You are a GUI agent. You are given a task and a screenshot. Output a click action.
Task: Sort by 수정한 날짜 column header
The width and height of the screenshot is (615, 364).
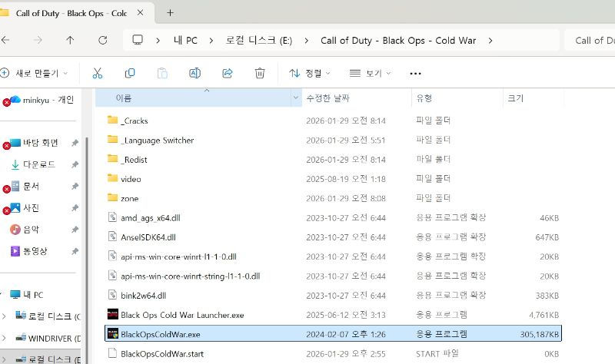tap(327, 98)
